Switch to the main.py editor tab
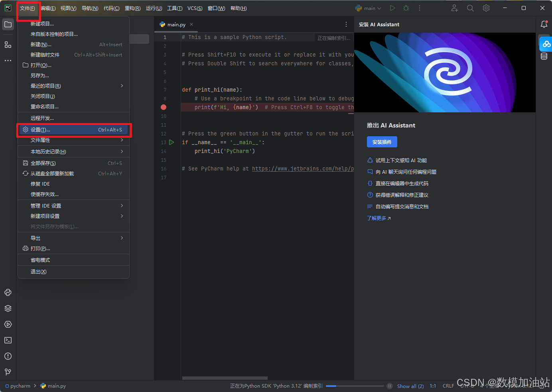Viewport: 552px width, 392px height. click(176, 24)
